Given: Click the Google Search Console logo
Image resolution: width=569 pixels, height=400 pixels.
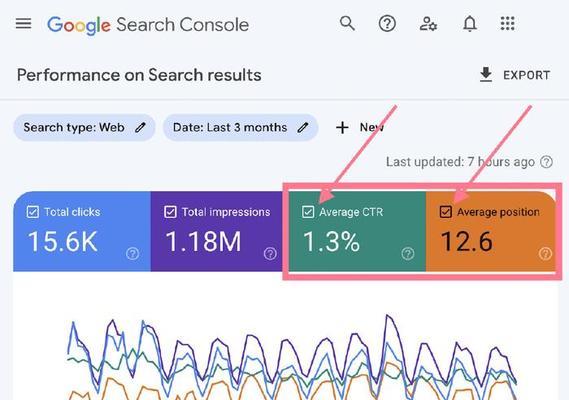Looking at the screenshot, I should point(148,25).
